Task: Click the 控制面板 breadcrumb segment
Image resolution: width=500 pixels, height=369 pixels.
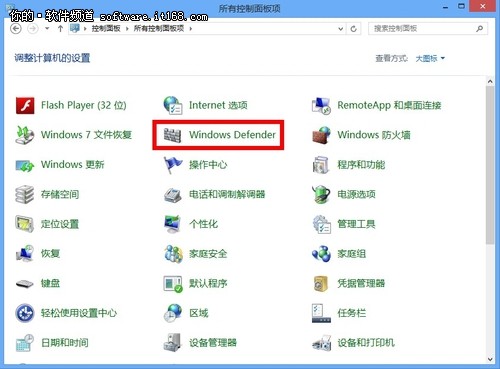Action: click(x=106, y=29)
